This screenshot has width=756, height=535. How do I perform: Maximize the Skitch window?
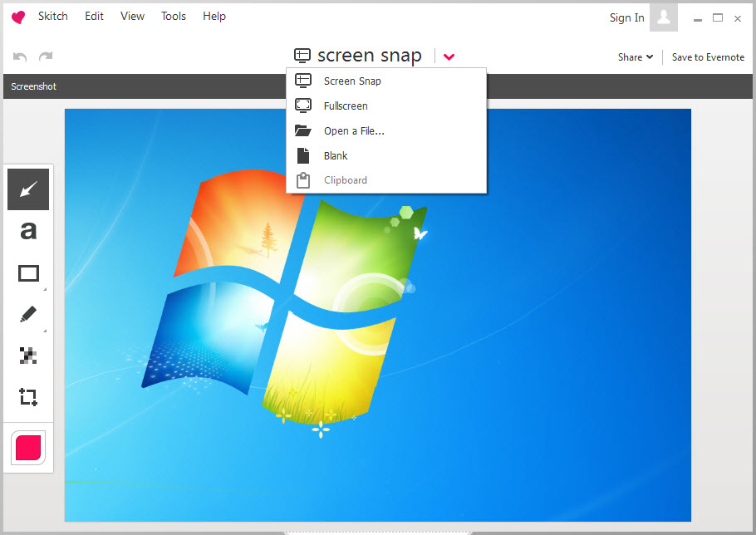[718, 17]
